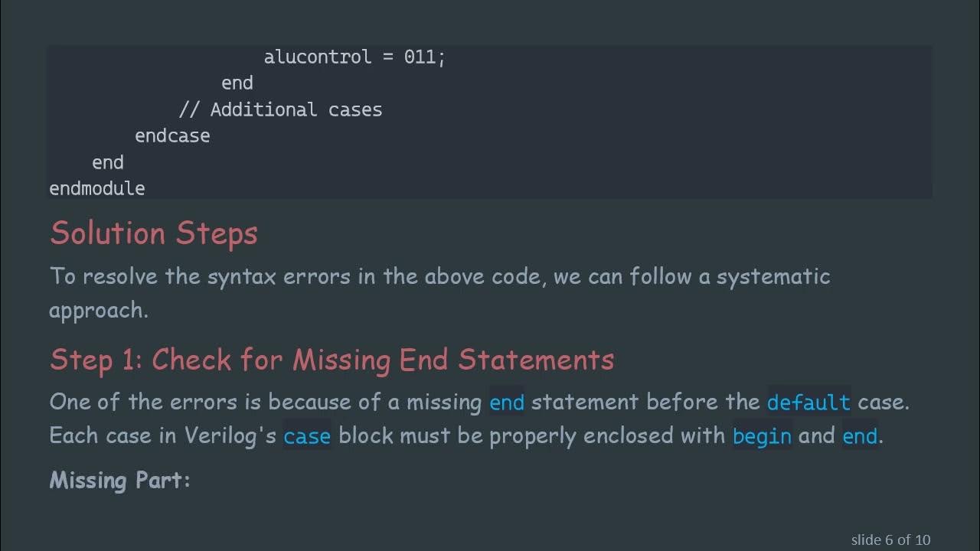Click the blue 'begin' code word

click(762, 436)
